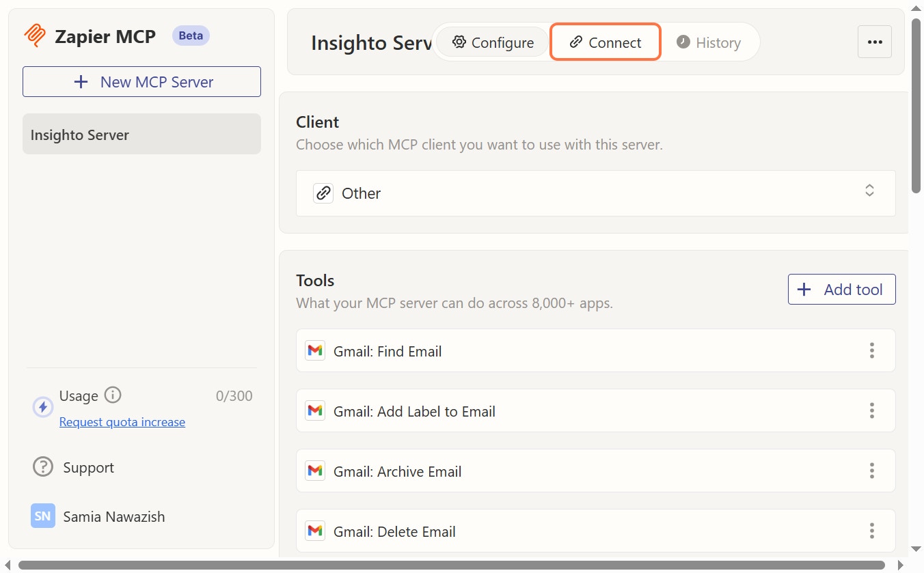Select Insighto Server in sidebar
924x573 pixels.
pos(141,135)
